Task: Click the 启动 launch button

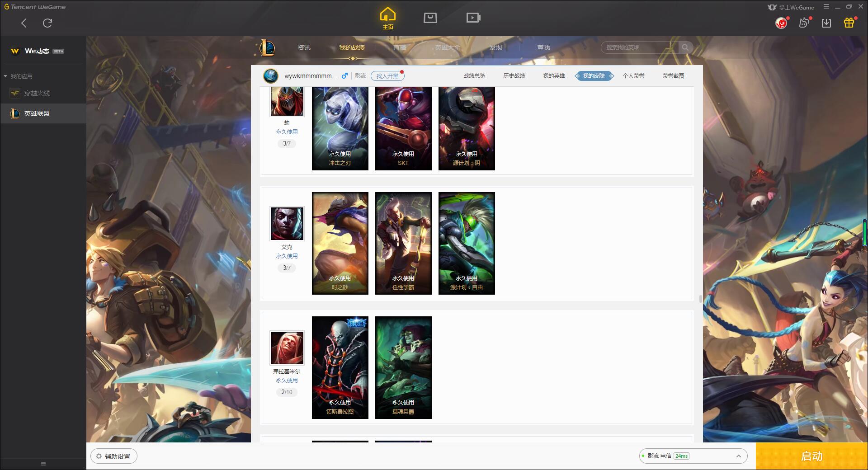Action: (811, 456)
